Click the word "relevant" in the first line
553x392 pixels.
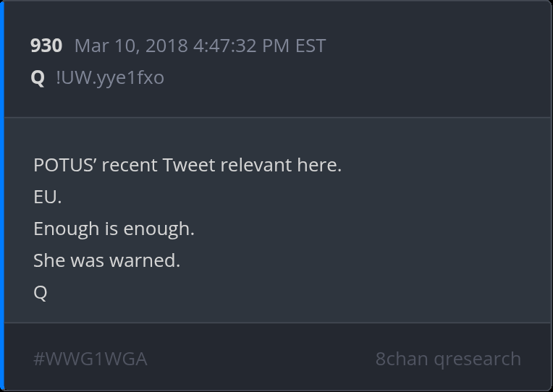256,165
